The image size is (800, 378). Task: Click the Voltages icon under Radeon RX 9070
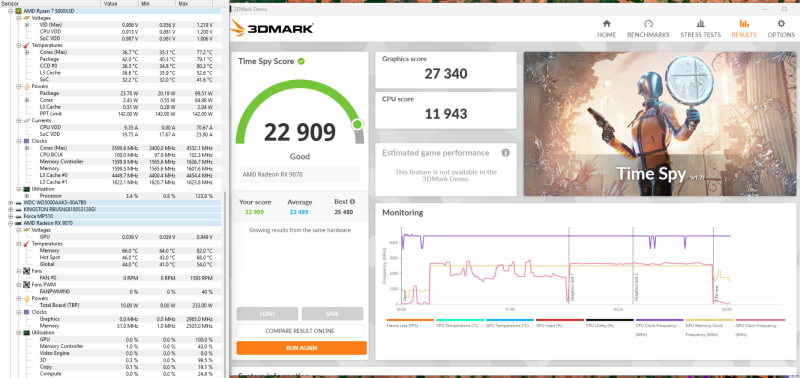[x=26, y=230]
